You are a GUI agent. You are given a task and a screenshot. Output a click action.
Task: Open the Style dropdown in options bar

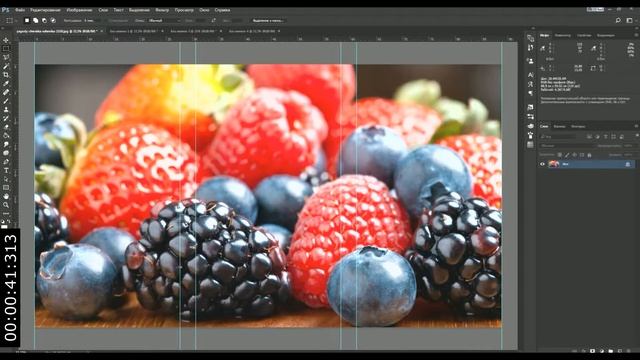[163, 20]
